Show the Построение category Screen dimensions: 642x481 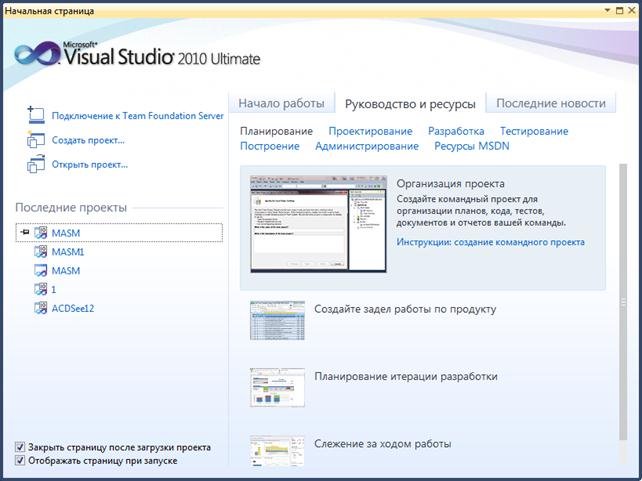pos(269,146)
